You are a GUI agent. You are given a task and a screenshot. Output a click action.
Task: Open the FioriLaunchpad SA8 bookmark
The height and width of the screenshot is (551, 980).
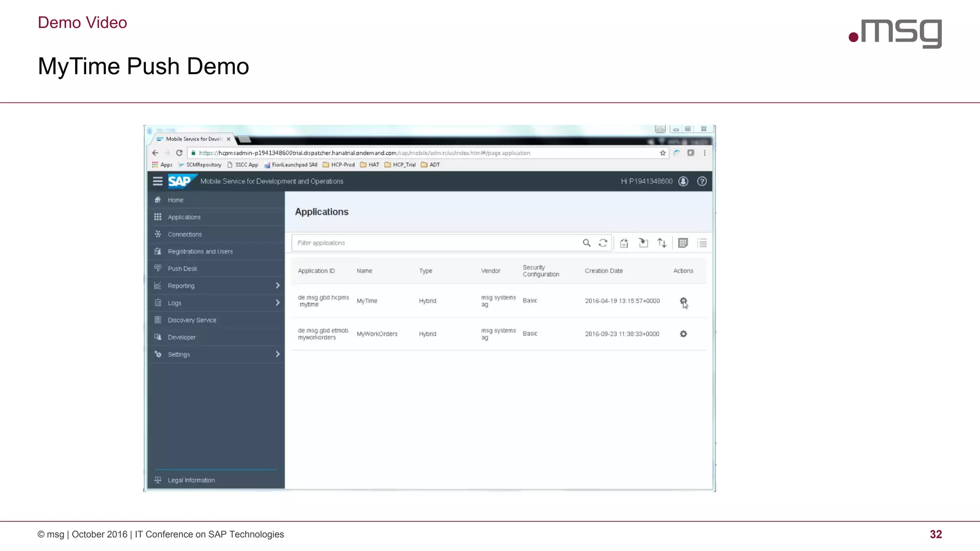(x=290, y=165)
